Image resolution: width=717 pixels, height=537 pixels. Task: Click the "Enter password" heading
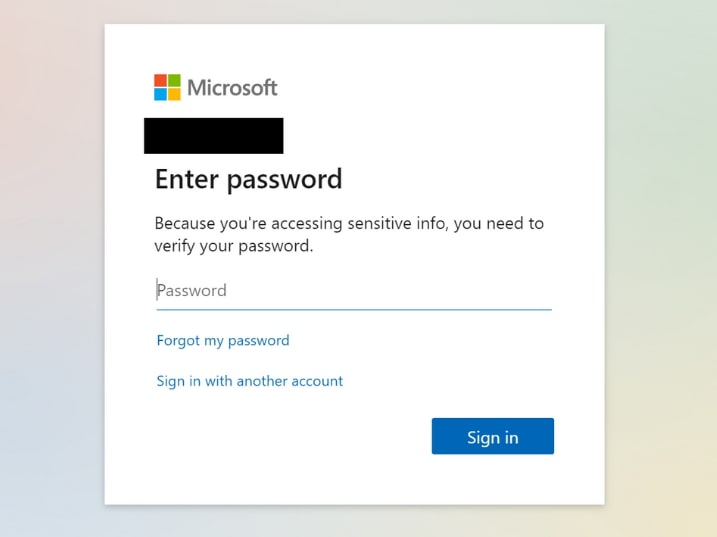248,179
